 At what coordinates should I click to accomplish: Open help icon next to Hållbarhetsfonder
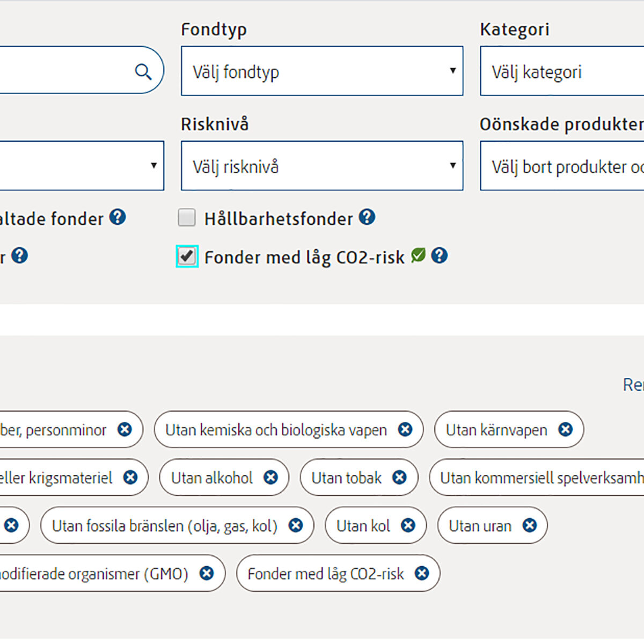[367, 217]
